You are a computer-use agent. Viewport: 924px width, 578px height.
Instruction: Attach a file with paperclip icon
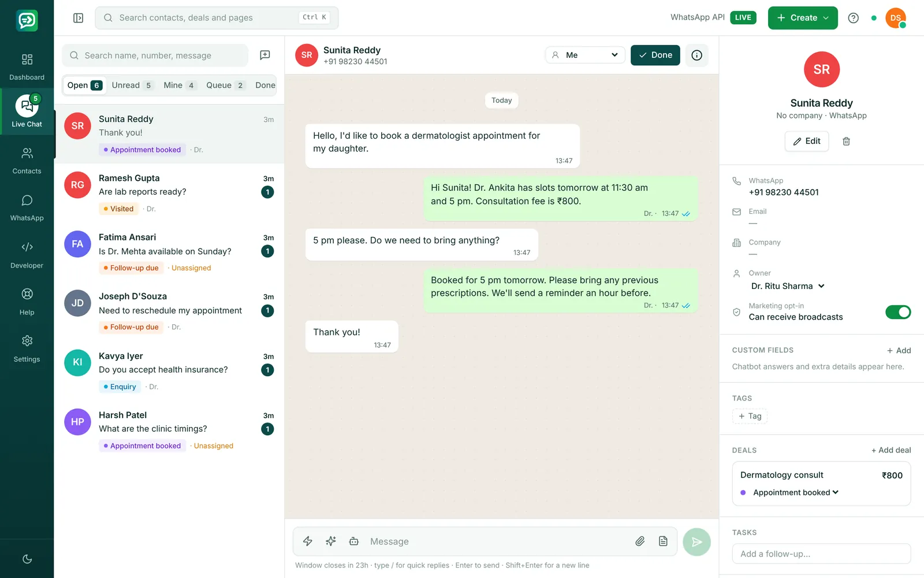[640, 542]
